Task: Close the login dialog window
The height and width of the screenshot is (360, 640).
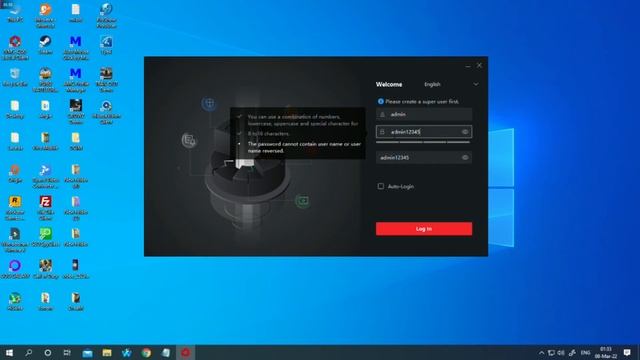Action: (479, 65)
